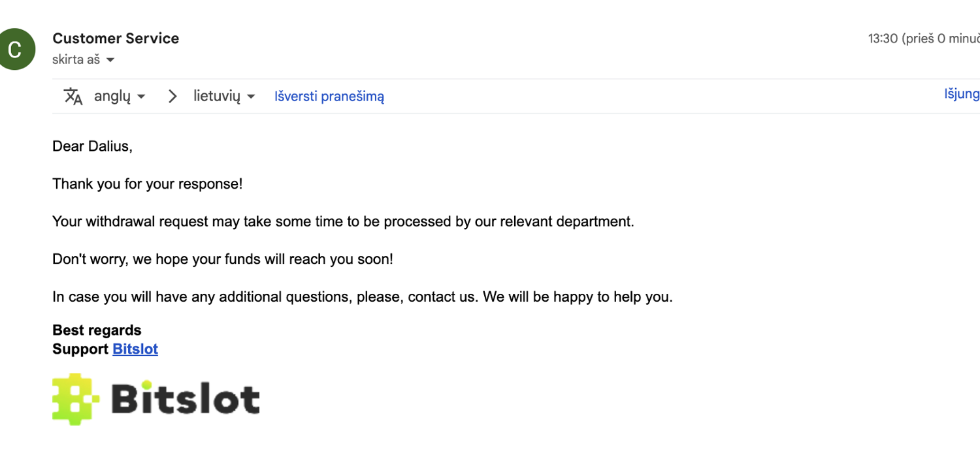Click the "In case you will have" sentence

pos(362,297)
